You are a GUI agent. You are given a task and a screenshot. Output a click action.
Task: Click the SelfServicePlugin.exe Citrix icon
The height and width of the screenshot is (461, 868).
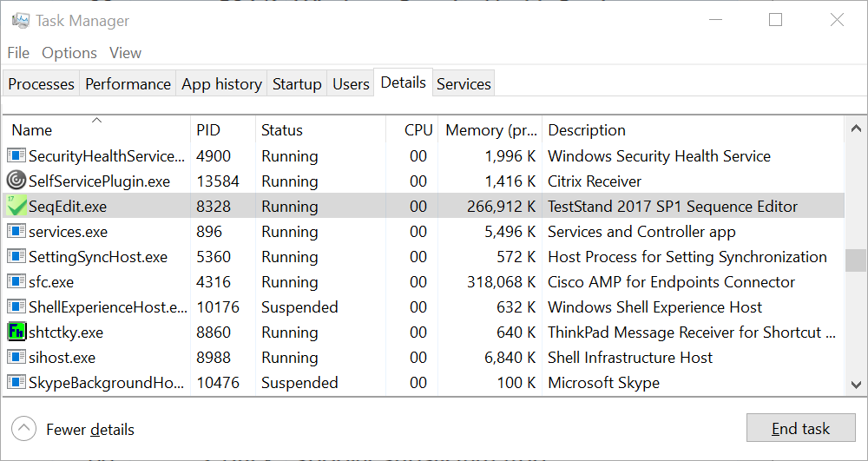(x=16, y=181)
